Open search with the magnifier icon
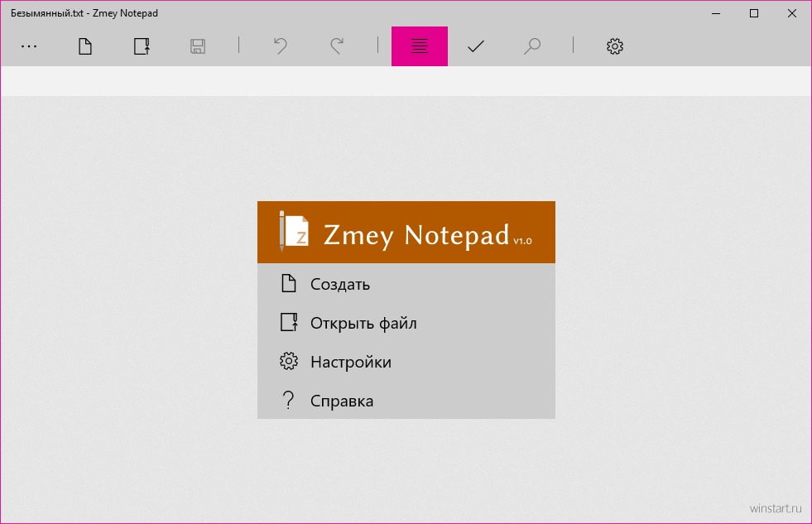The width and height of the screenshot is (812, 524). (532, 46)
